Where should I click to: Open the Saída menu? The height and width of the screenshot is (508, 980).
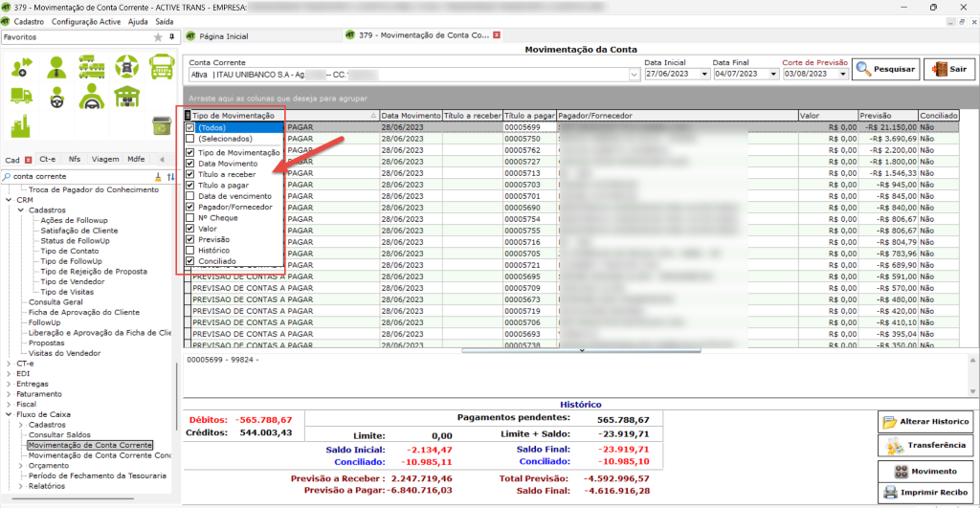(165, 22)
